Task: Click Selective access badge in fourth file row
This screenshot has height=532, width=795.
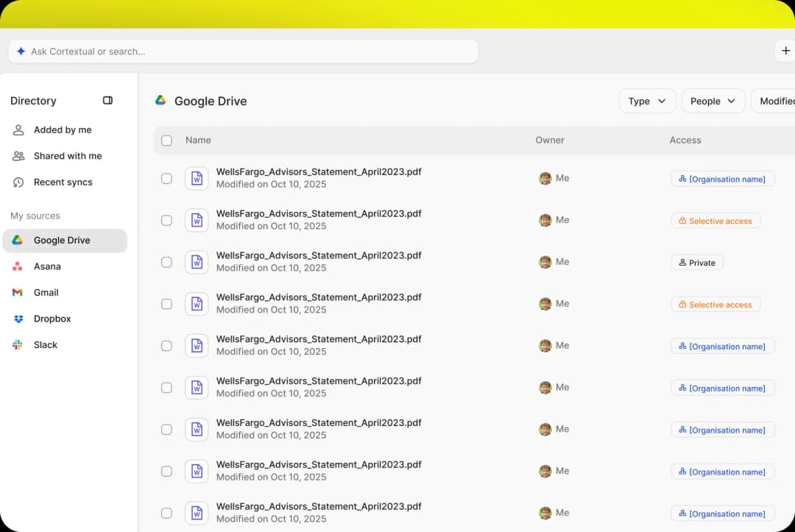Action: click(715, 305)
